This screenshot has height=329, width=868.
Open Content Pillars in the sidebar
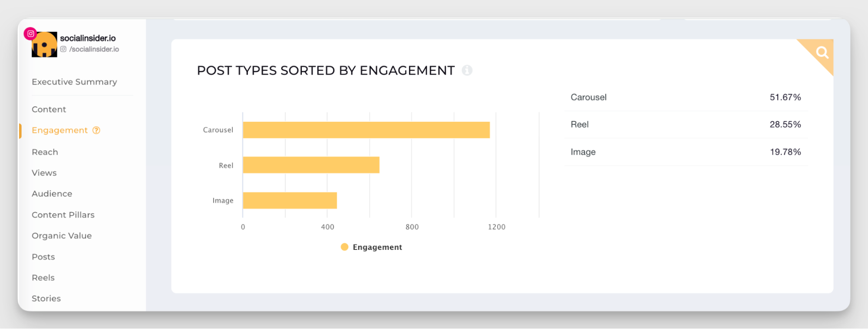63,215
